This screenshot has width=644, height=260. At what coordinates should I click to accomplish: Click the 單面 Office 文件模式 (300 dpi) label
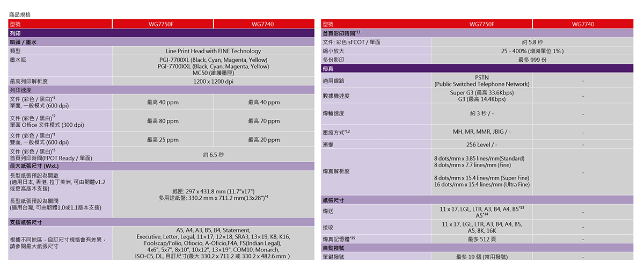pos(47,125)
